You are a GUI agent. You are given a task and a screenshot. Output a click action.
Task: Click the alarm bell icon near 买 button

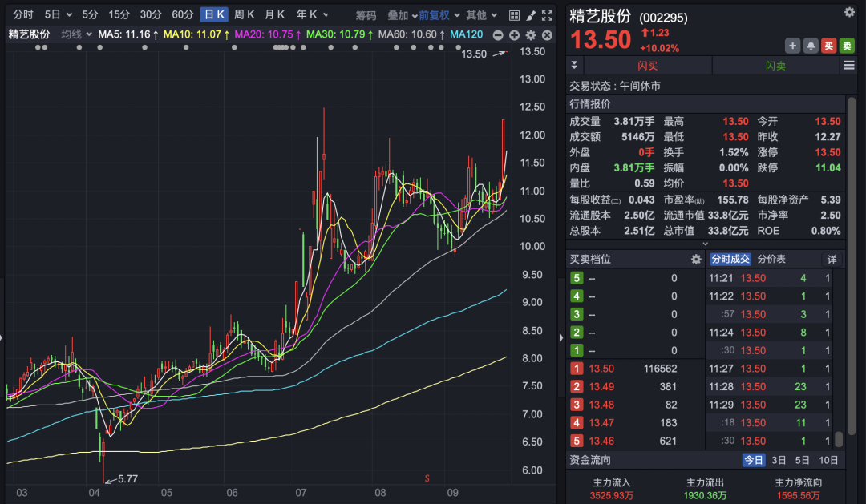pyautogui.click(x=811, y=45)
